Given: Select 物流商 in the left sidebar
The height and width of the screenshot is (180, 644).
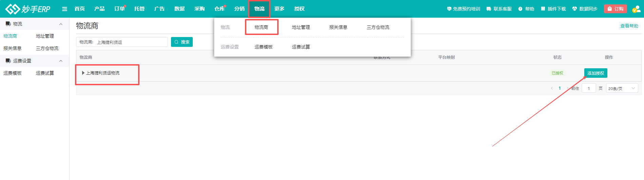Looking at the screenshot, I should [x=10, y=36].
